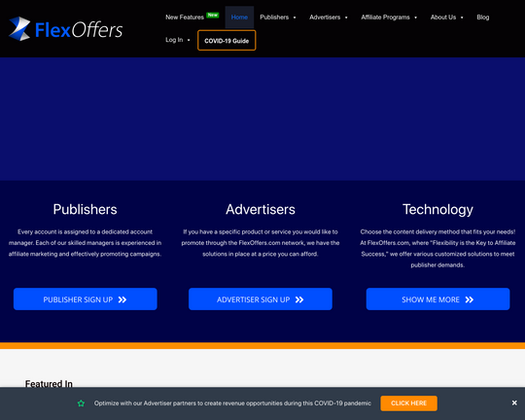Click the FlexOffers logo

click(x=66, y=29)
